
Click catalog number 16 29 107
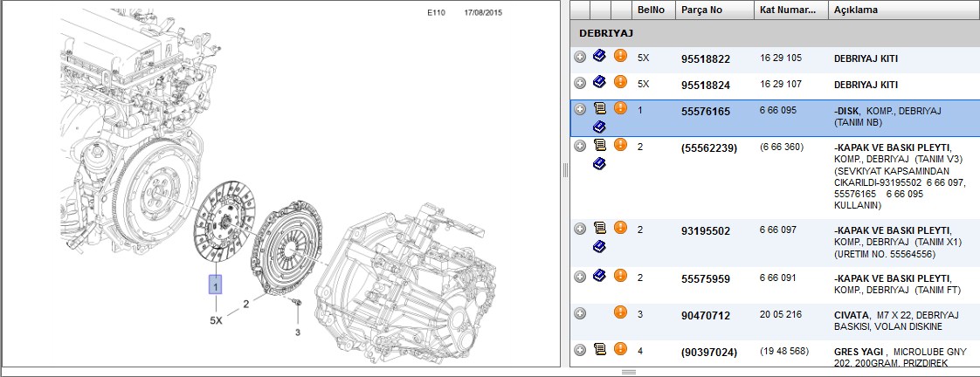[x=781, y=85]
